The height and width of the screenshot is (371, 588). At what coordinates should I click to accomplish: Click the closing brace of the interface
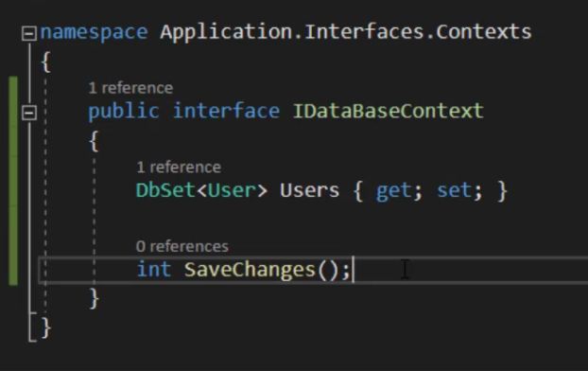pyautogui.click(x=94, y=298)
